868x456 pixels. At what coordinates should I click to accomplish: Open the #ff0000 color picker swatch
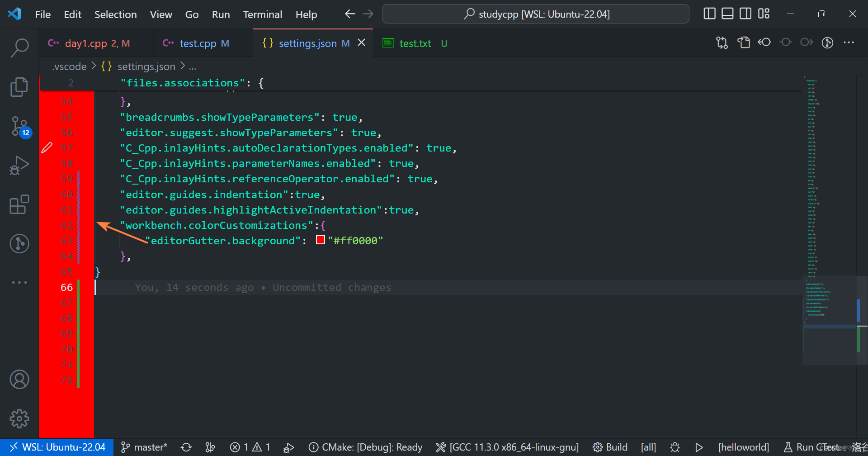[x=321, y=240]
